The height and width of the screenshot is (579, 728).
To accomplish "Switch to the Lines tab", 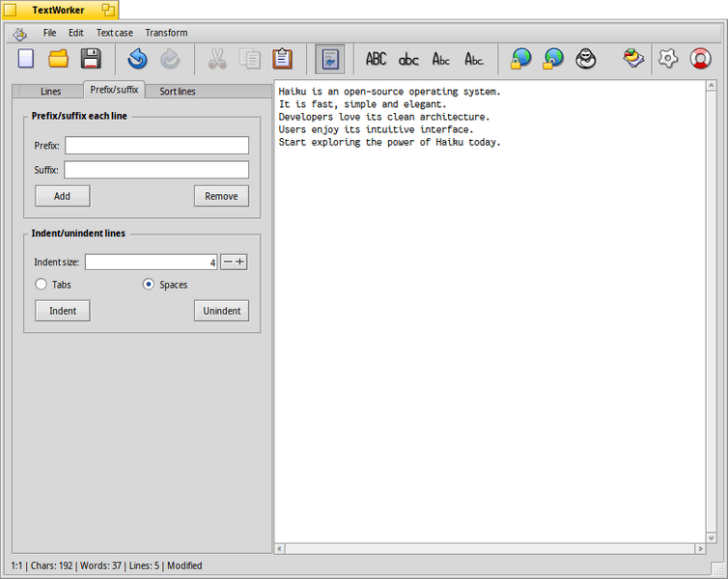I will 50,92.
